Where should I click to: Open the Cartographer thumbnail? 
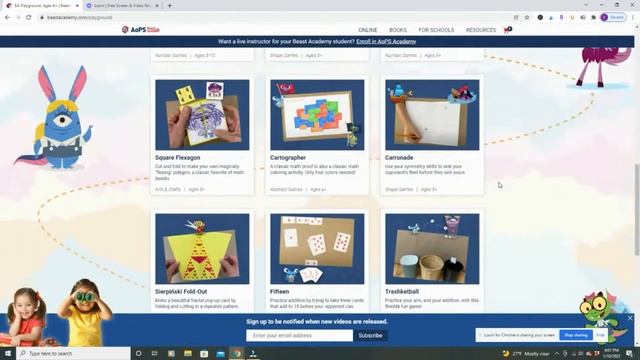point(317,115)
